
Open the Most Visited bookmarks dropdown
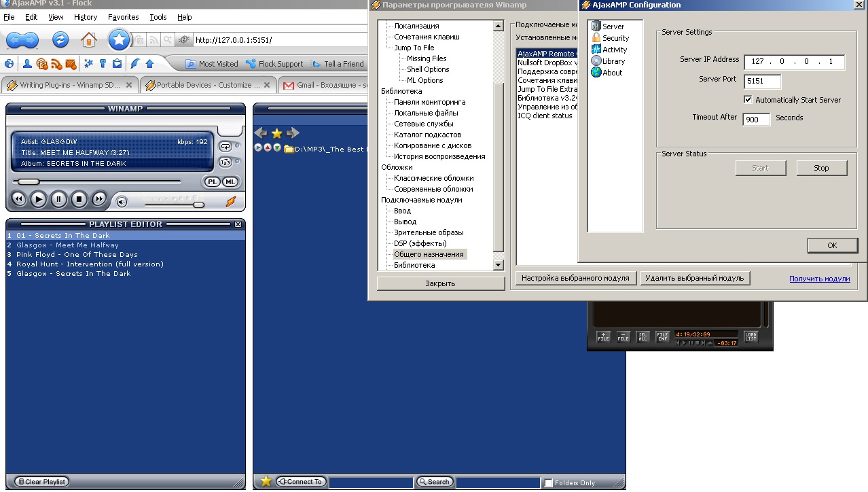tap(212, 64)
